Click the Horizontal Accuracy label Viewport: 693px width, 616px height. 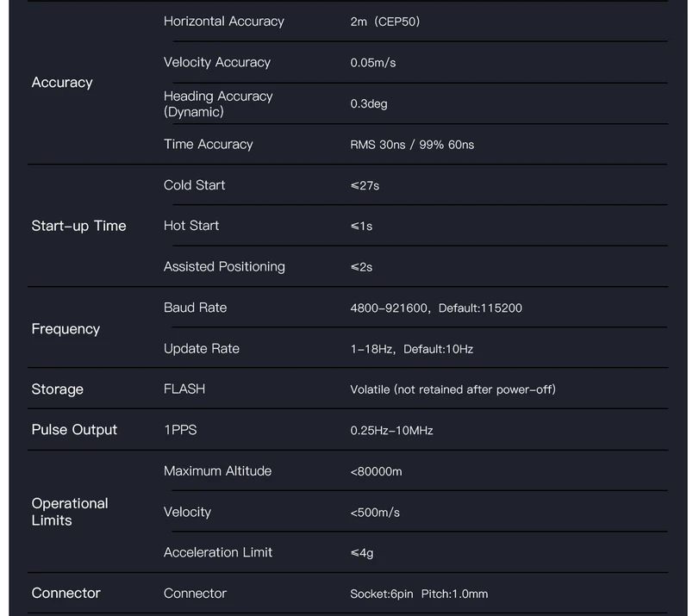pos(223,22)
